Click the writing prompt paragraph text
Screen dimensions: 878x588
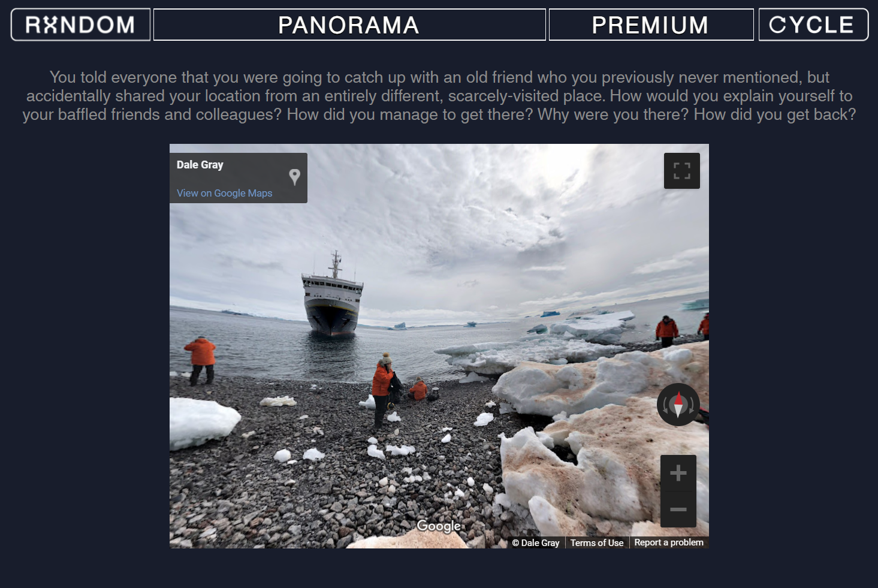(439, 96)
